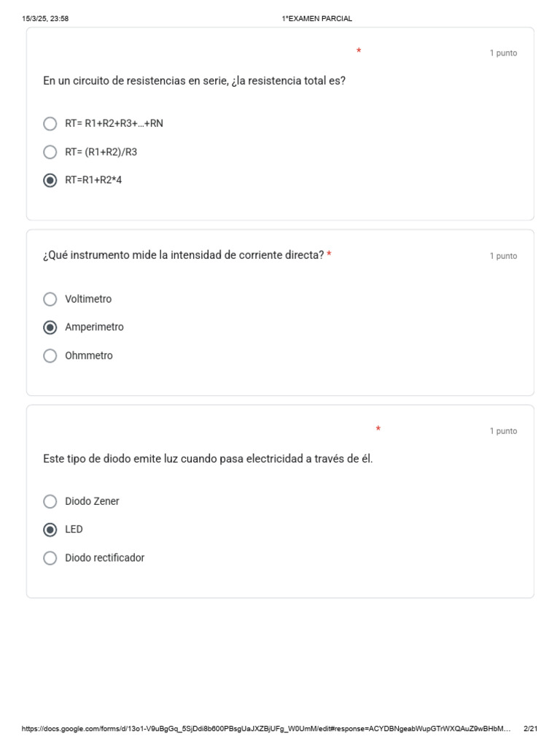Click the 2/21 page number indicator
Screen dimensions: 560x747
pos(530,729)
